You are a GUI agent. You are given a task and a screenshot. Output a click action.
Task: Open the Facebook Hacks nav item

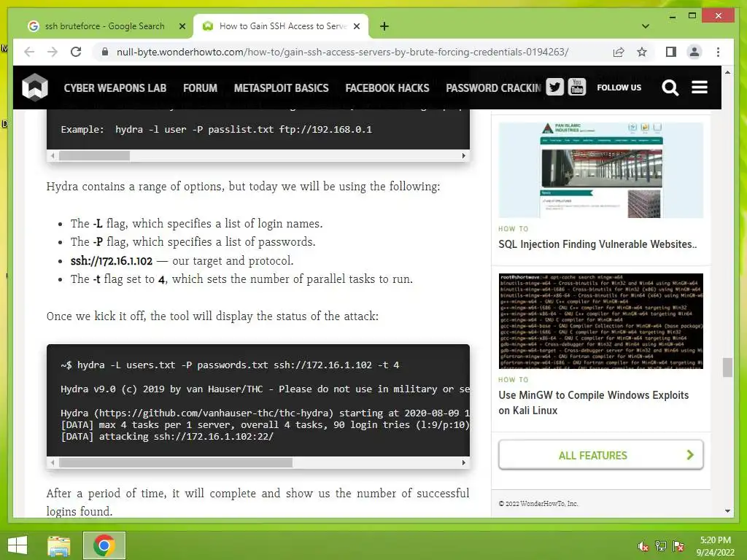[x=387, y=88]
